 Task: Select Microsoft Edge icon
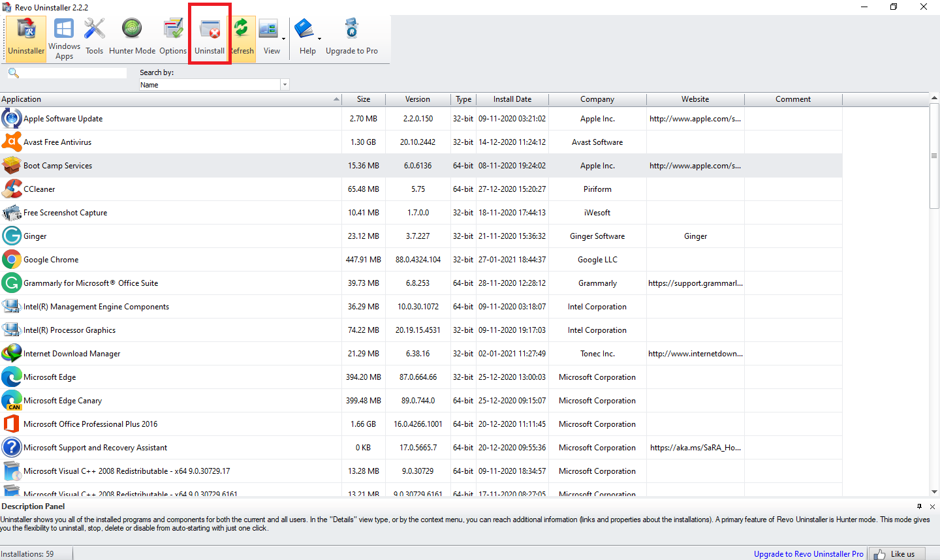pyautogui.click(x=12, y=377)
